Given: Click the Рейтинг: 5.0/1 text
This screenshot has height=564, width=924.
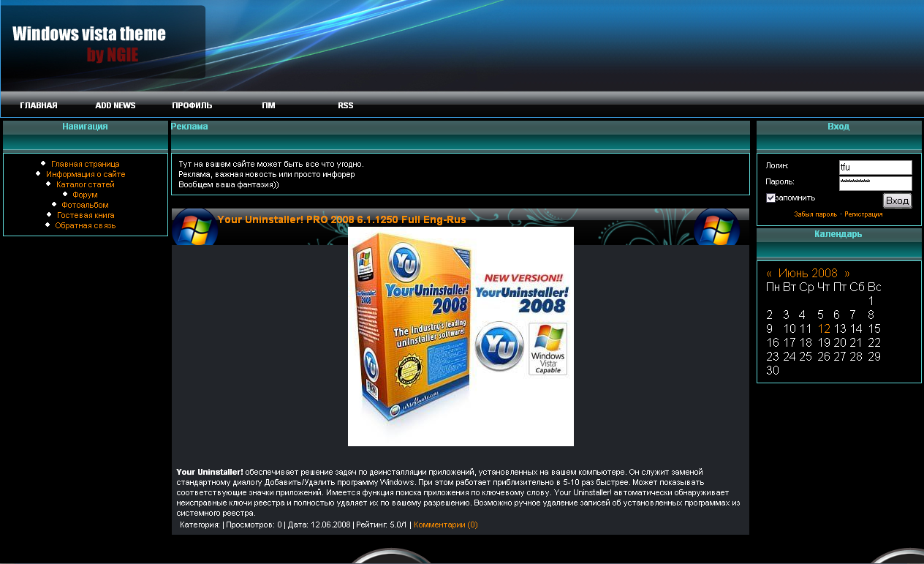Looking at the screenshot, I should pos(382,524).
